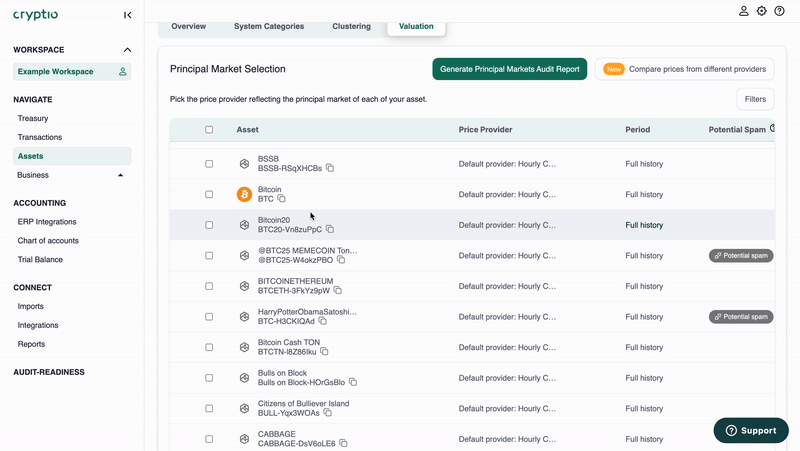The height and width of the screenshot is (451, 800).
Task: Check the Bulls on Block row checkbox
Action: pos(209,378)
